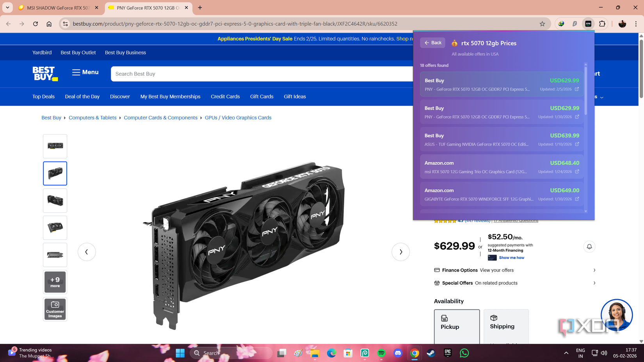Open the 447 reviews link
The width and height of the screenshot is (644, 362).
click(478, 220)
